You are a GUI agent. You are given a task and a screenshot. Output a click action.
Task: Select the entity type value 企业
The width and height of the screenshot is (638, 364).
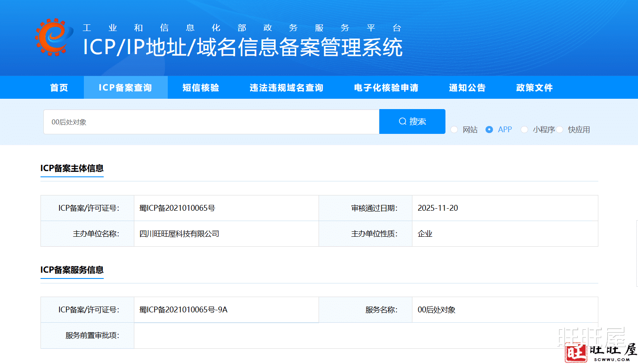point(425,233)
